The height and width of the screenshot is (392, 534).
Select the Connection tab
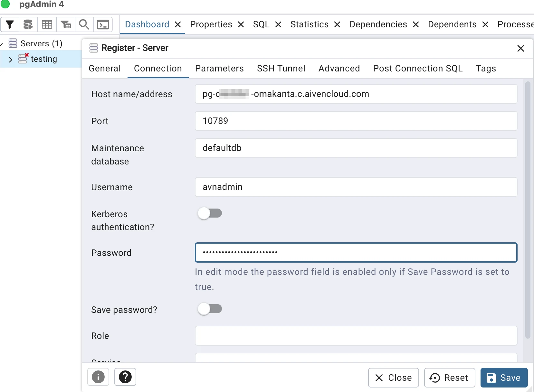tap(158, 68)
